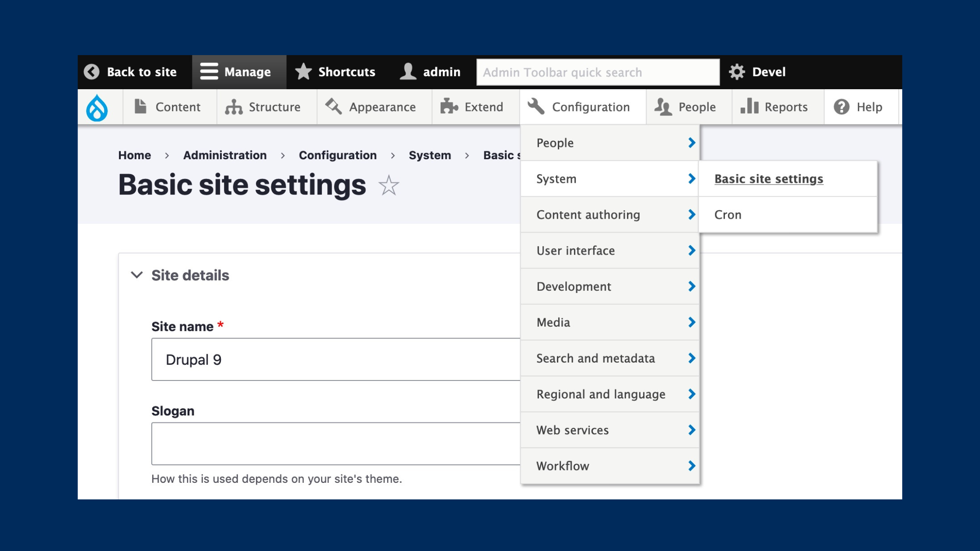Open Search and metadata menu item
980x551 pixels.
point(610,358)
